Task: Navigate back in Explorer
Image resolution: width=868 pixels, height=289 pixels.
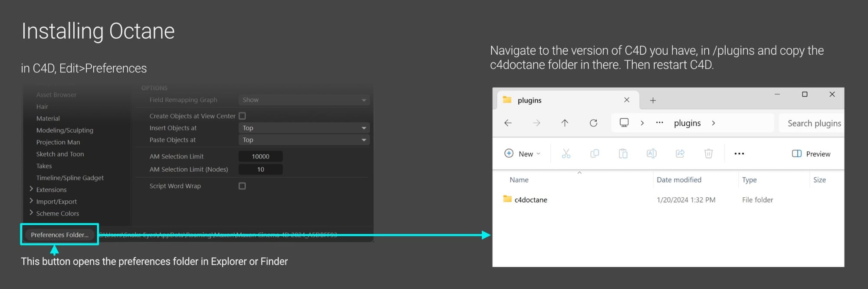Action: point(508,123)
